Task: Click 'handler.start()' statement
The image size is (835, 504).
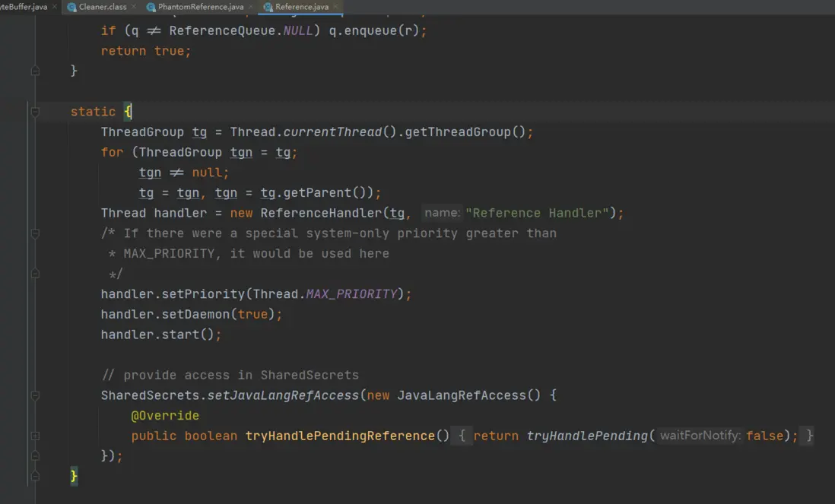Action: (x=160, y=334)
